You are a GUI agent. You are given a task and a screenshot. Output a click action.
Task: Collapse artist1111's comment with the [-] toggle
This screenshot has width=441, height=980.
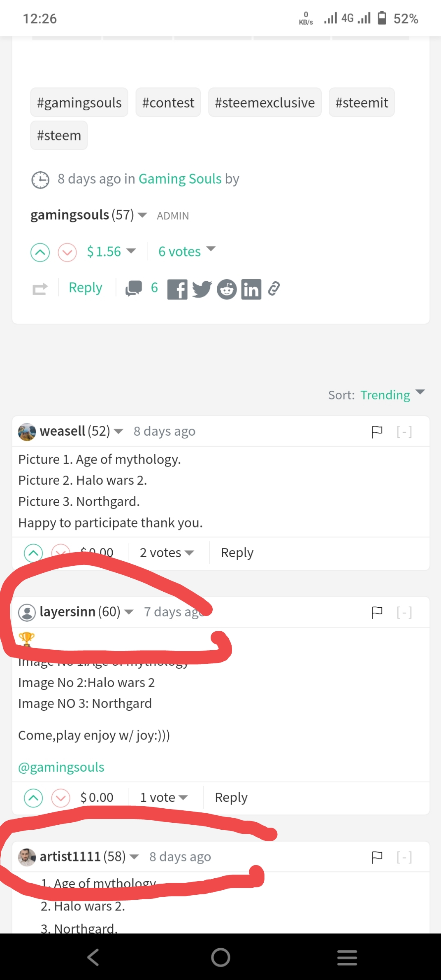tap(404, 857)
